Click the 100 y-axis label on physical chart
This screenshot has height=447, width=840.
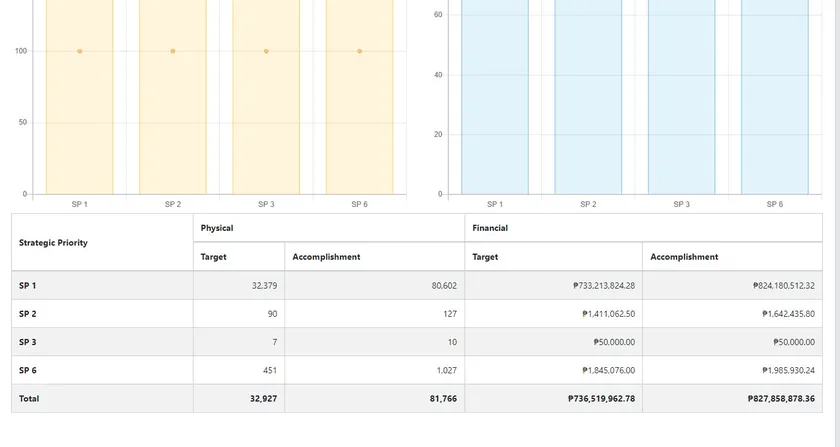[x=21, y=51]
